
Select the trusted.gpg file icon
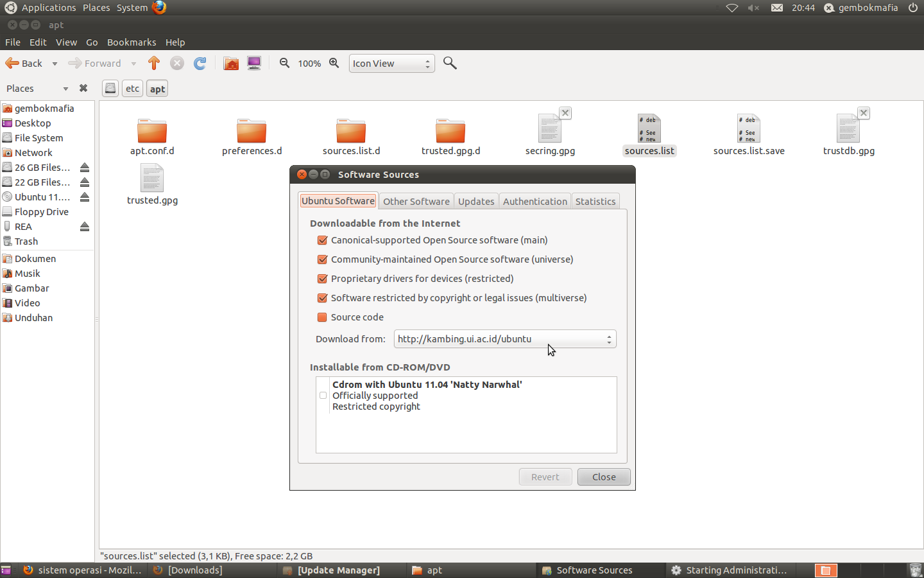[152, 178]
